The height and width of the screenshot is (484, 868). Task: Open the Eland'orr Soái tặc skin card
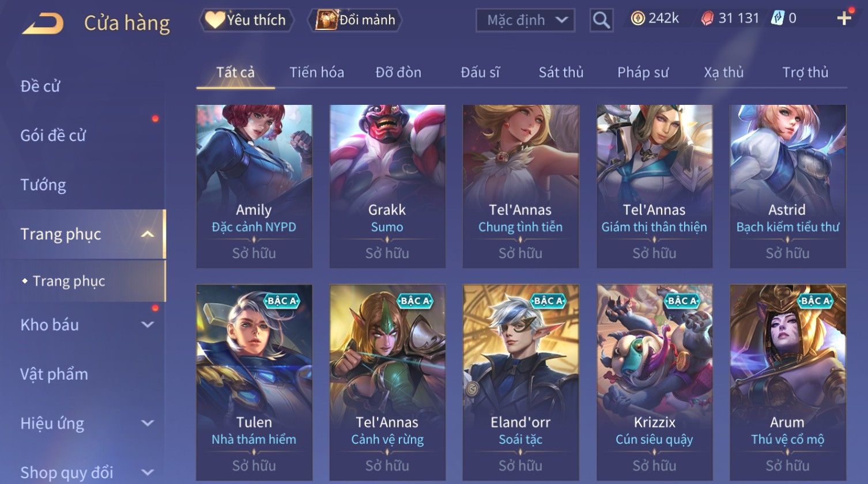point(520,383)
